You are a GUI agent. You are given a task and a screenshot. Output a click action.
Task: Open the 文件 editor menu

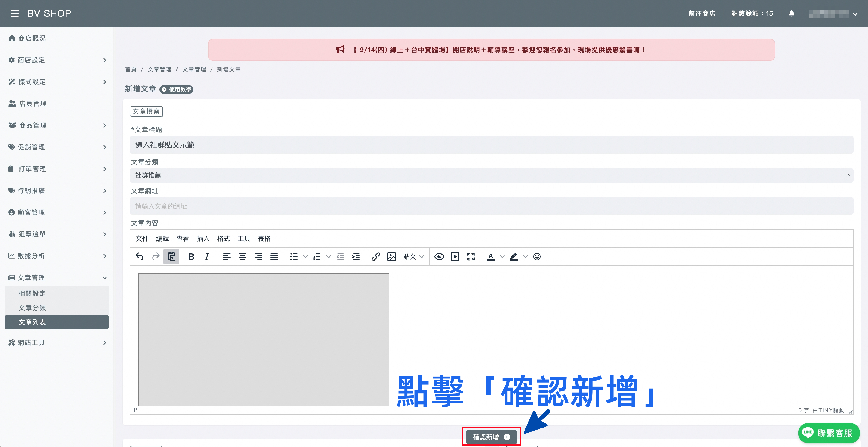point(142,238)
